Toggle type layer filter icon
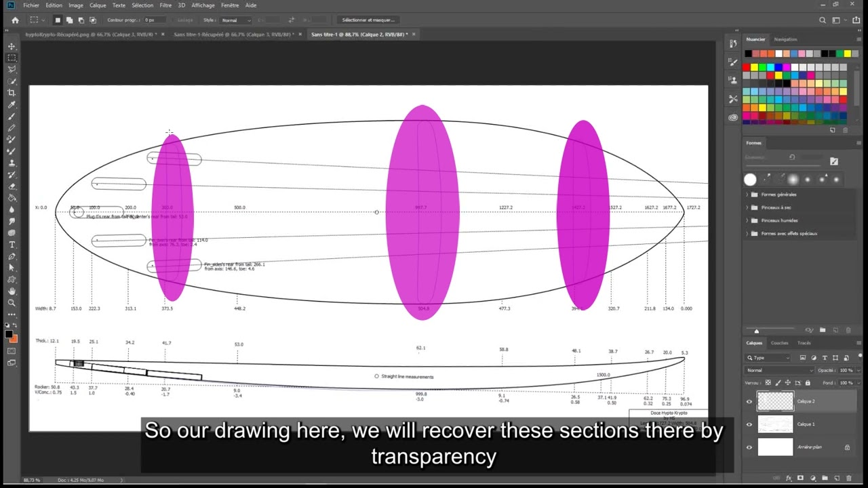Image resolution: width=868 pixels, height=488 pixels. (x=825, y=357)
